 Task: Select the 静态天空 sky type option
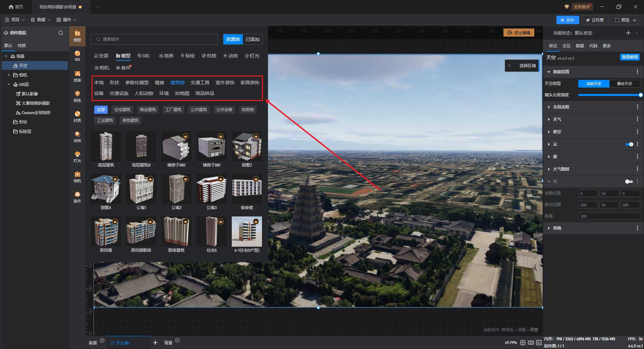point(625,84)
